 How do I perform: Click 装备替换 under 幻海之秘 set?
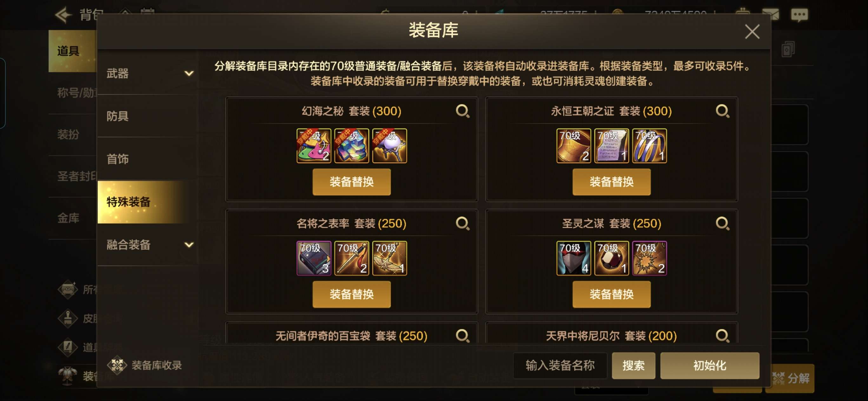tap(352, 182)
